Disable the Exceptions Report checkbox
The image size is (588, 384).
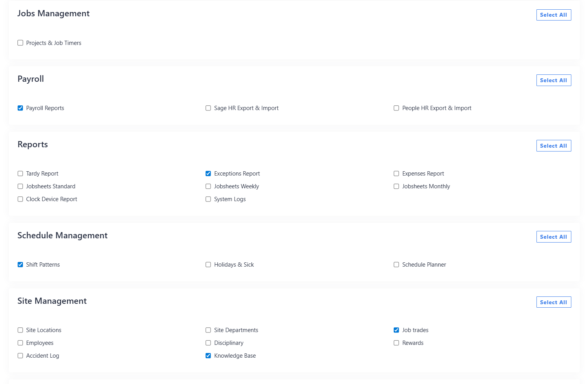208,174
